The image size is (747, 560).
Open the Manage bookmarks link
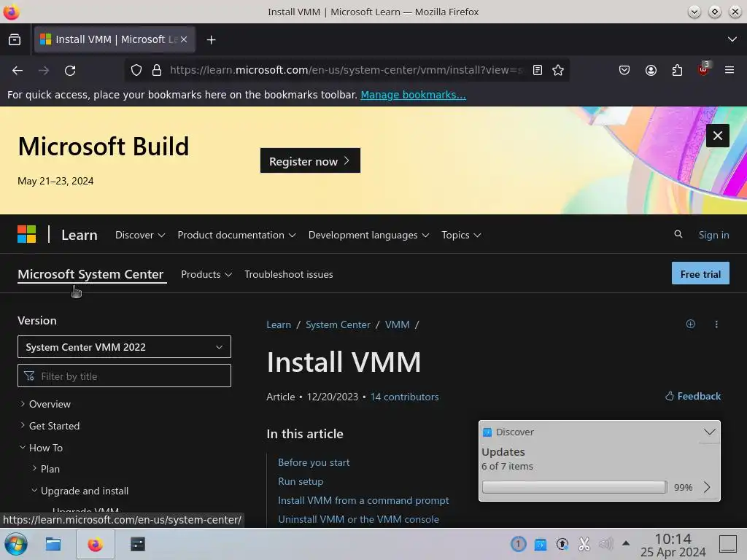tap(413, 95)
